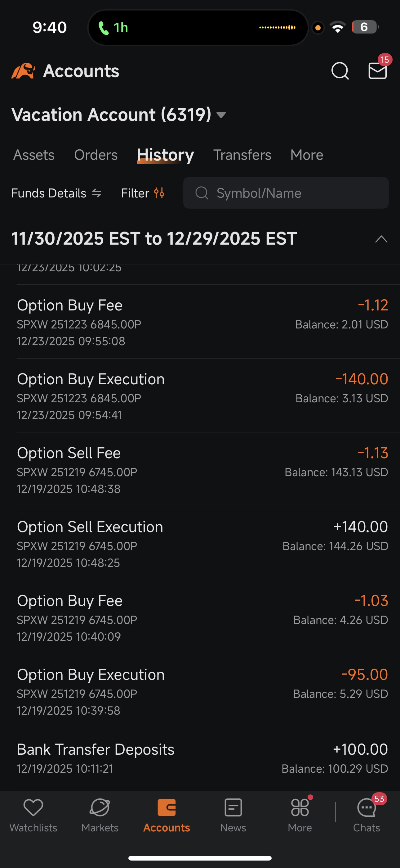
Task: Tap the Moomoo bull logo
Action: 23,71
